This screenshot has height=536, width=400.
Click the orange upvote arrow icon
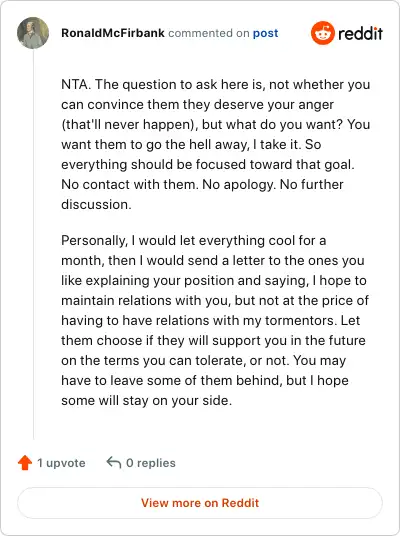(x=25, y=463)
